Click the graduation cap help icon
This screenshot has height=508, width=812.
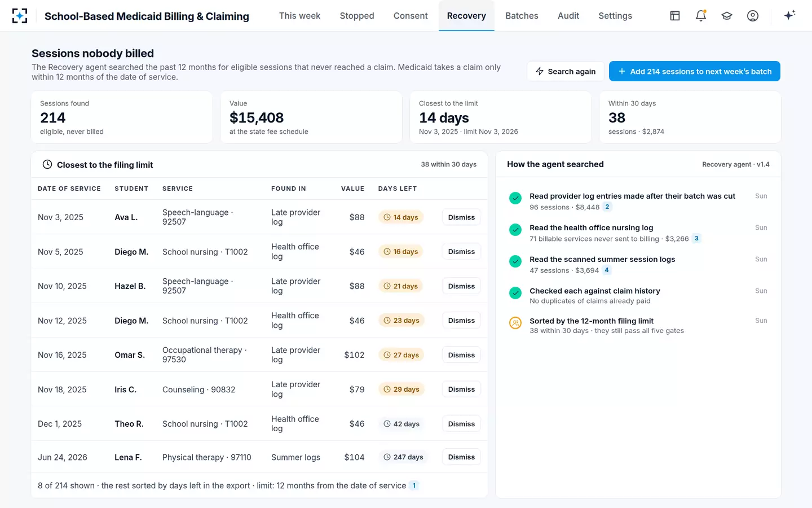727,16
